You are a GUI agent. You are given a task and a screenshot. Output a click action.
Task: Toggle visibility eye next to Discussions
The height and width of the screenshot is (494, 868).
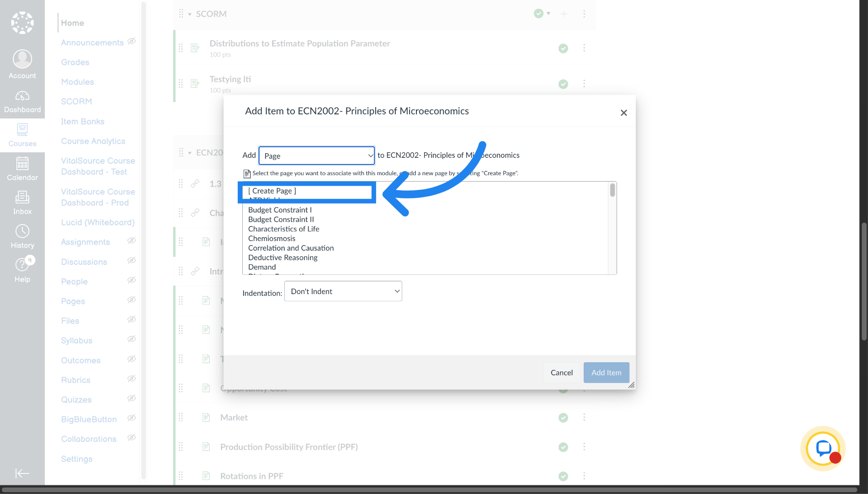132,260
